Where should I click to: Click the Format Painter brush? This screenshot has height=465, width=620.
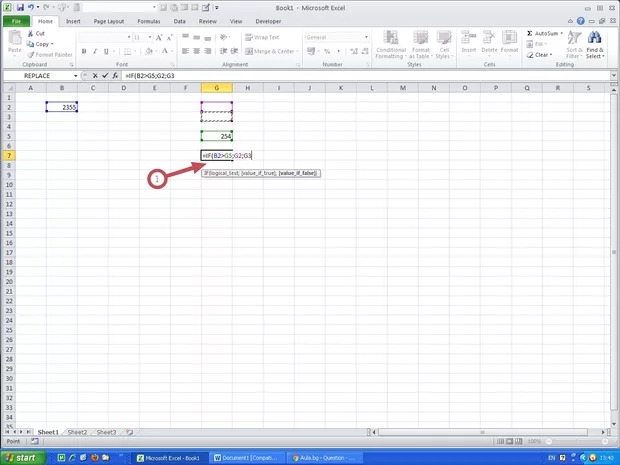click(x=50, y=55)
